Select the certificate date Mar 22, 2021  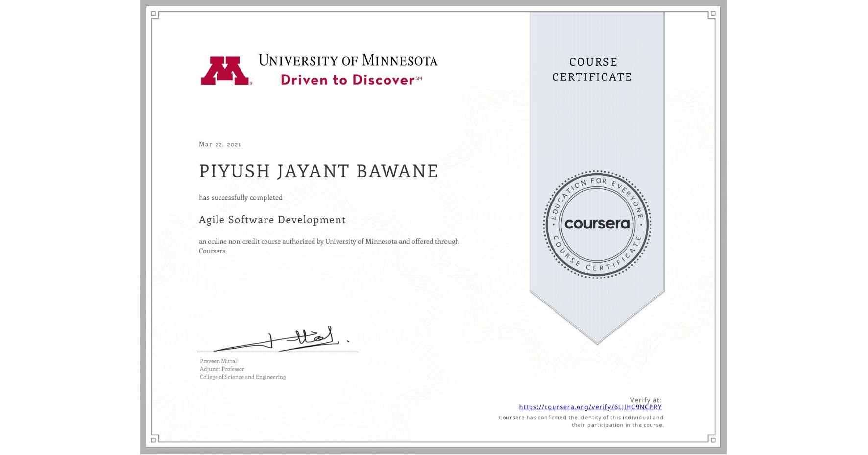click(x=220, y=144)
